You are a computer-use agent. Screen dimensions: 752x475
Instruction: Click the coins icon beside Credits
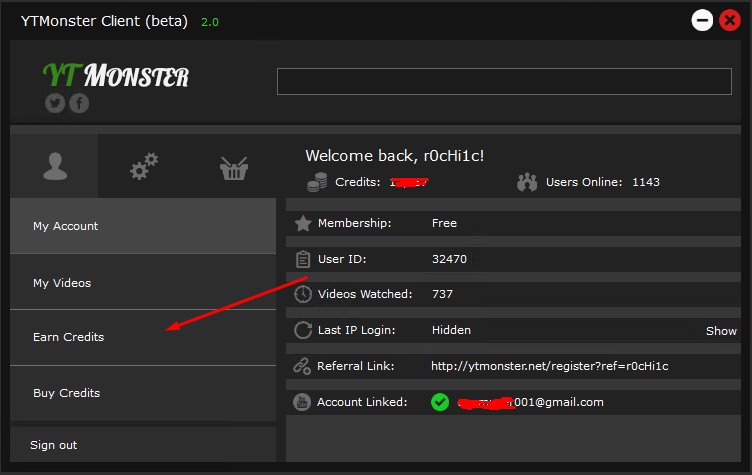tap(317, 182)
